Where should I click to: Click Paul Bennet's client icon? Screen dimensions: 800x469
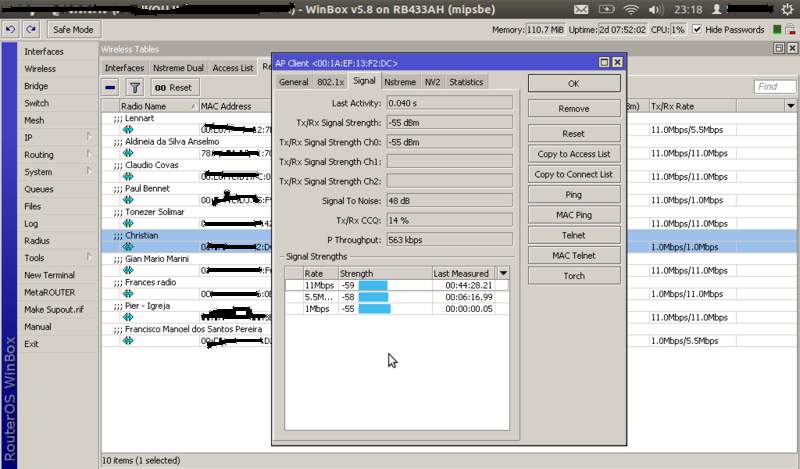coord(128,200)
